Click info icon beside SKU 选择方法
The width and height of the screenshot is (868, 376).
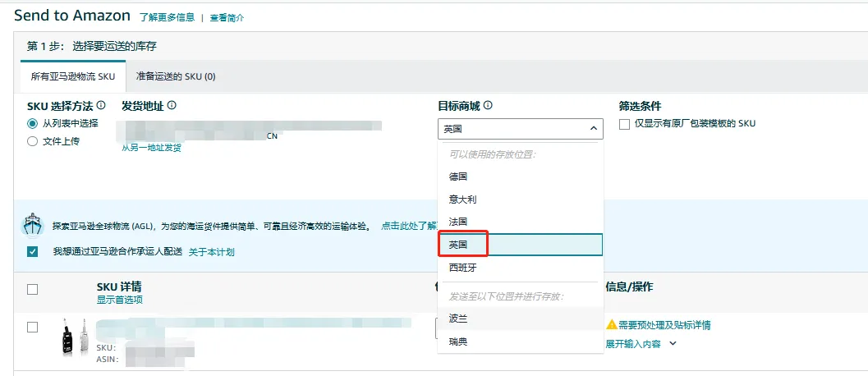[101, 106]
